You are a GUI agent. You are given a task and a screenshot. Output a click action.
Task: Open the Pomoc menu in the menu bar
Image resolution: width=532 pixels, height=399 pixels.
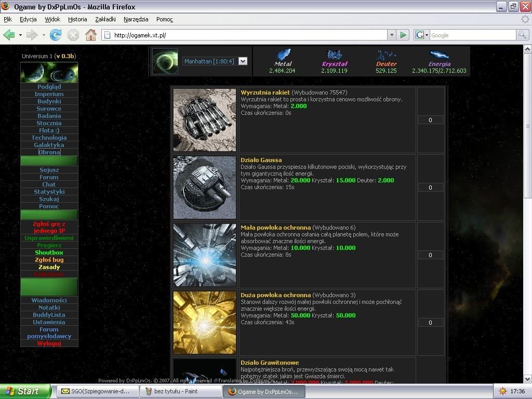pyautogui.click(x=165, y=19)
